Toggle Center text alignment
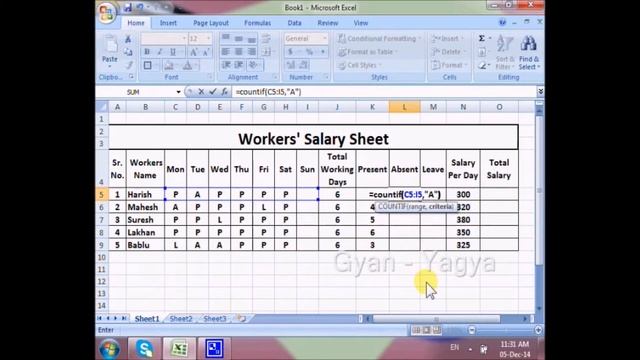The image size is (640, 360). click(238, 52)
